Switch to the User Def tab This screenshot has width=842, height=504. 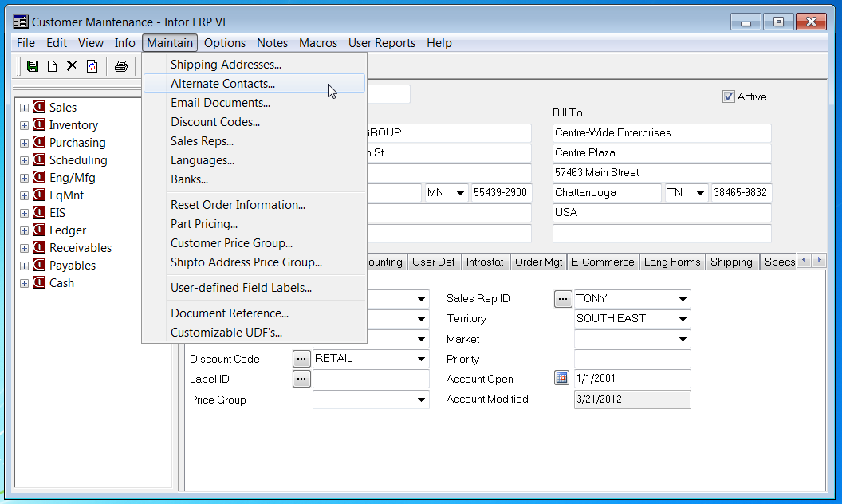tap(433, 262)
